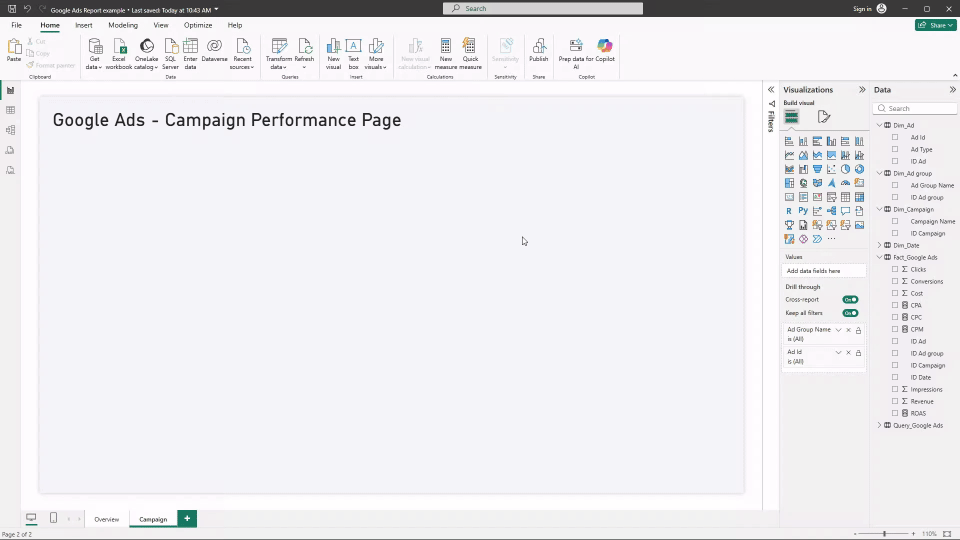Open the Get data ribbon button
Viewport: 960px width, 540px height.
point(94,54)
